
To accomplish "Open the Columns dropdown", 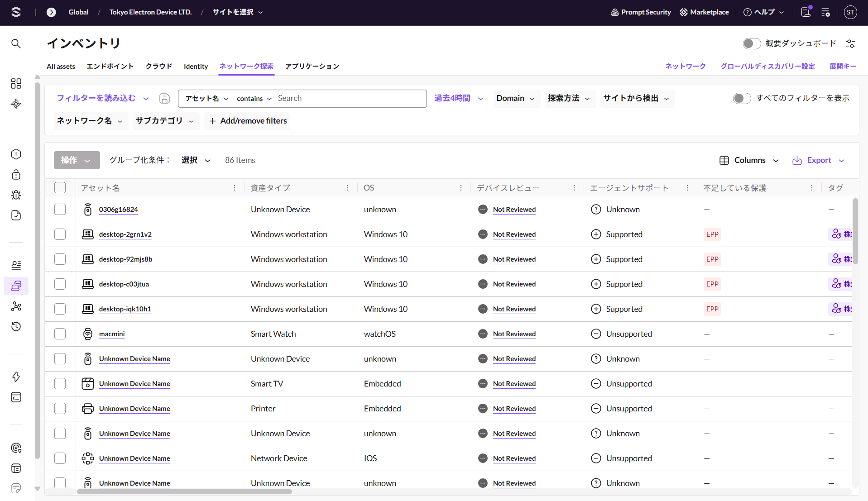I will coord(749,160).
